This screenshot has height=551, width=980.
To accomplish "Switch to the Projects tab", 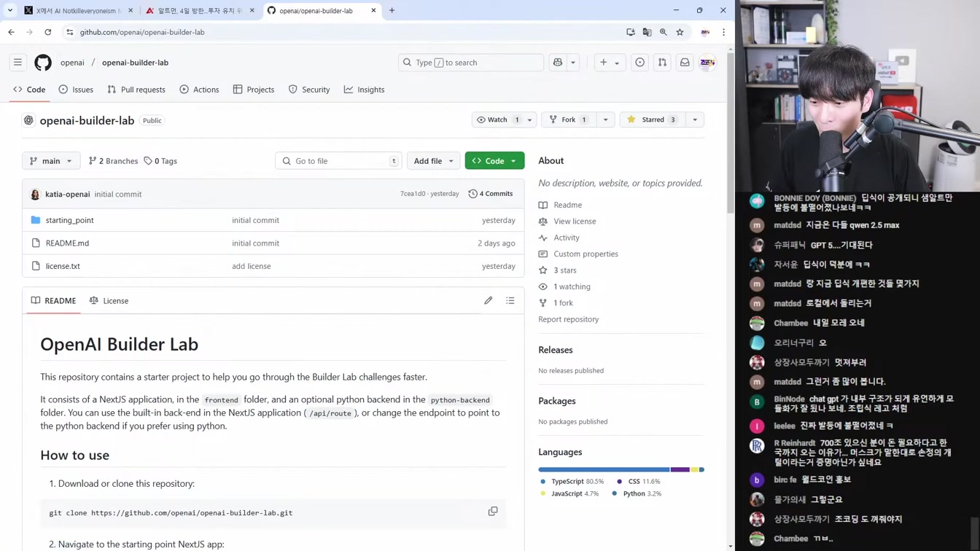I will pos(254,90).
